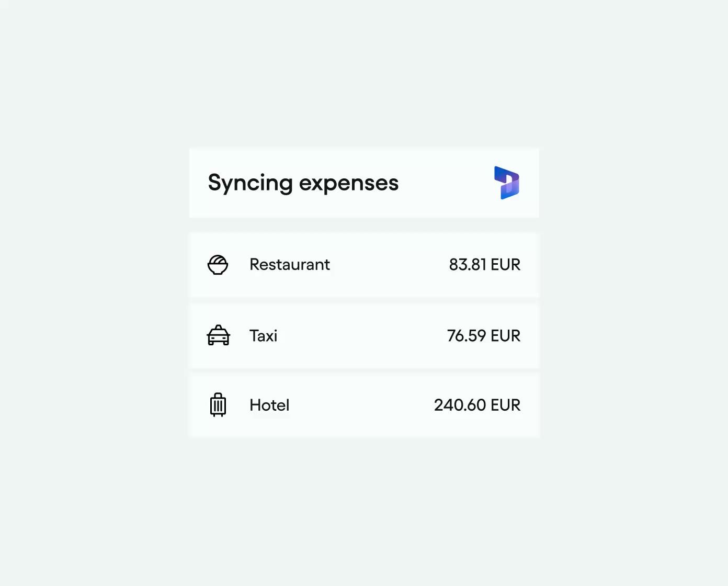Open the Taxi expense row card
The height and width of the screenshot is (586, 728).
click(364, 336)
